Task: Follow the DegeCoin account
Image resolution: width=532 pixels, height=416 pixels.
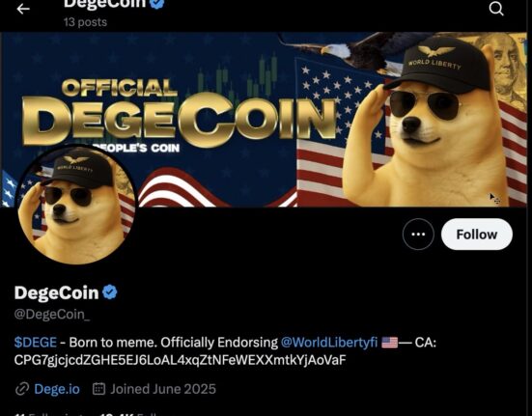Action: 477,235
